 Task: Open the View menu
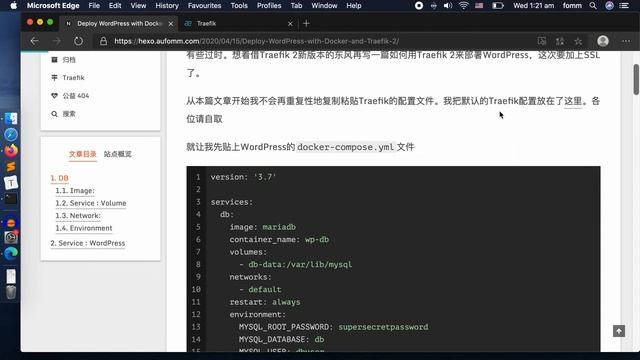138,6
